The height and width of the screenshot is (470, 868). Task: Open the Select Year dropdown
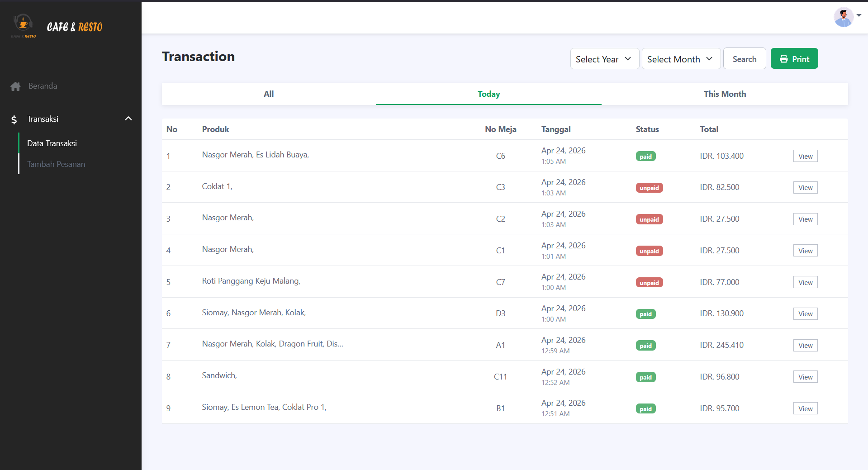click(604, 59)
